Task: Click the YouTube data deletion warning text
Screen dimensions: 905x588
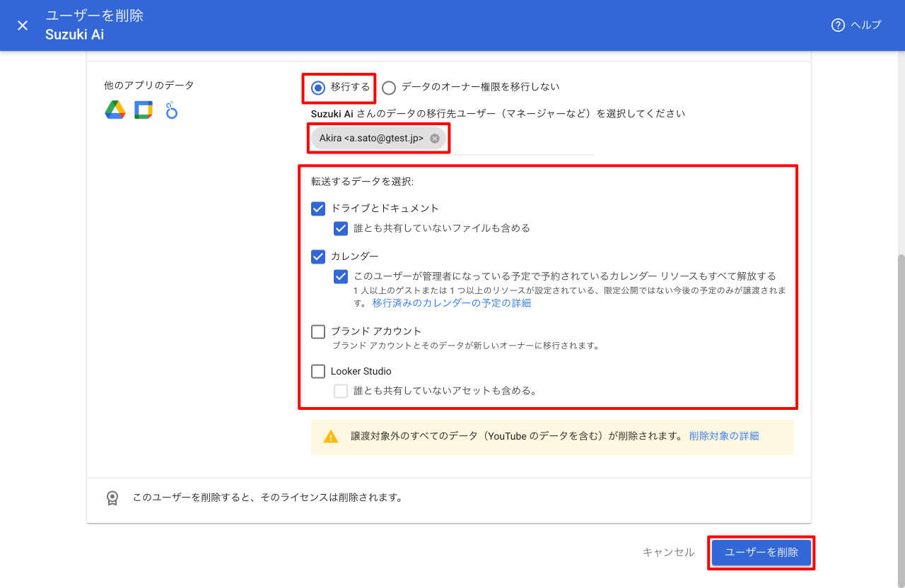Action: click(x=517, y=436)
